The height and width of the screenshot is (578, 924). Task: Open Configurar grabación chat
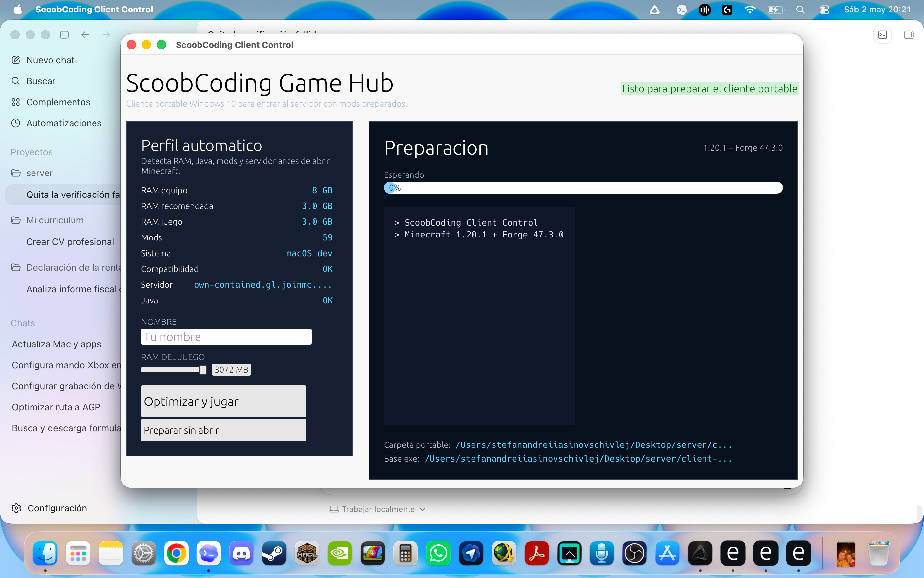66,386
